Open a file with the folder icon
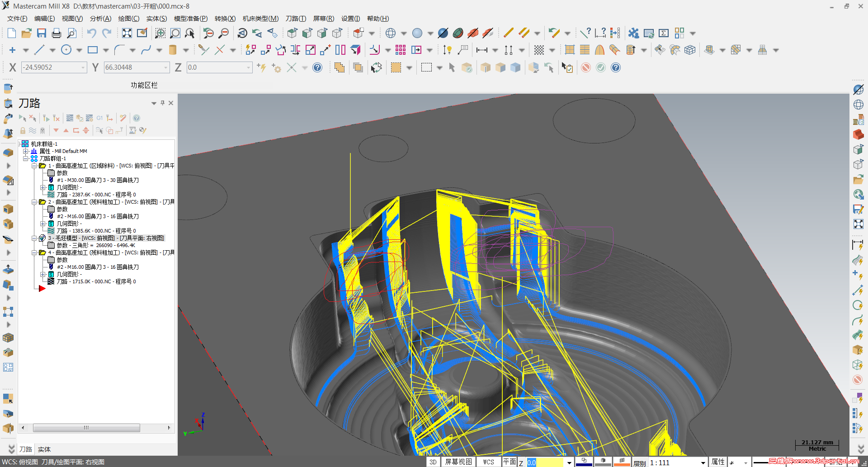 point(27,33)
